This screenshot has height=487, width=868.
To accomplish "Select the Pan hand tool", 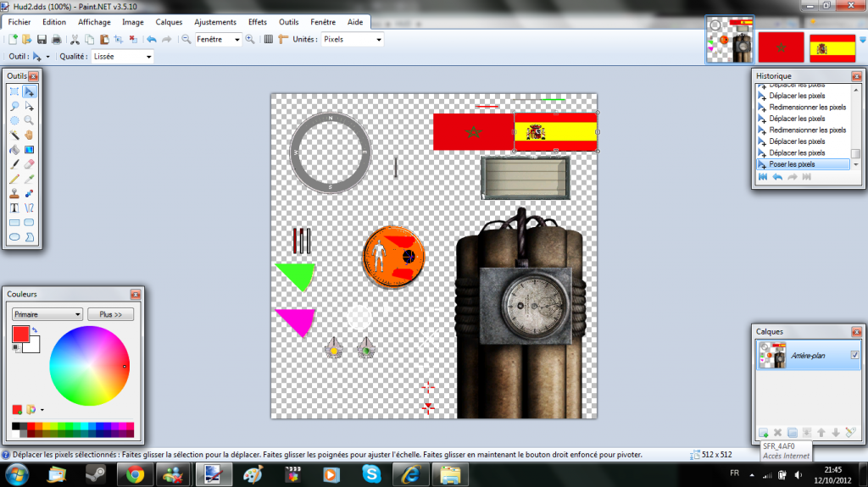I will pos(30,135).
